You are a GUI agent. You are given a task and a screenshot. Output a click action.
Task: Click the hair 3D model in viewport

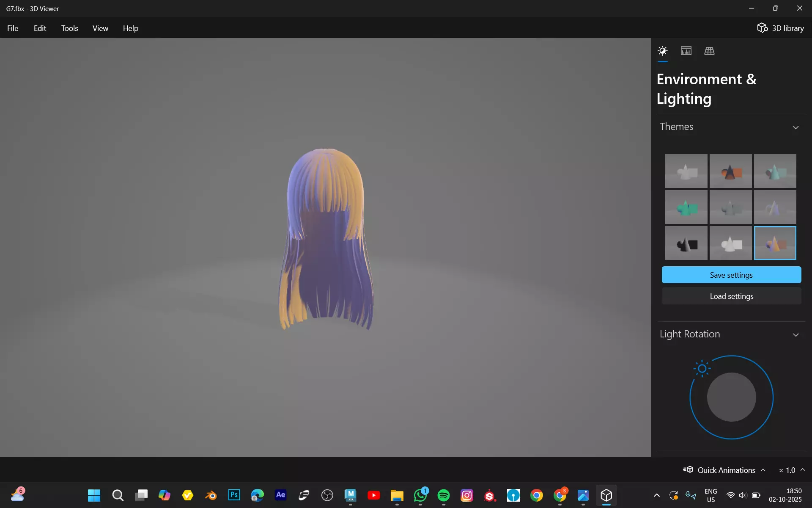[326, 239]
